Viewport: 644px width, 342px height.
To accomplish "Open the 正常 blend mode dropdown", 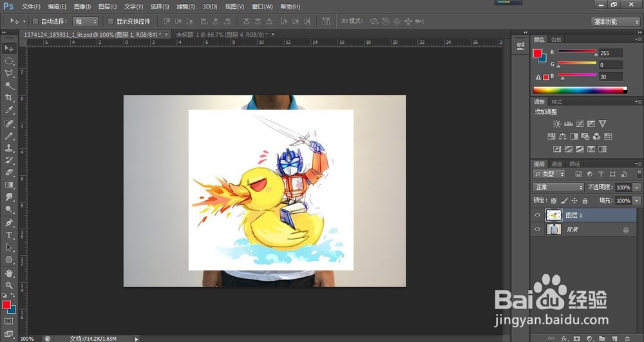I will 558,187.
